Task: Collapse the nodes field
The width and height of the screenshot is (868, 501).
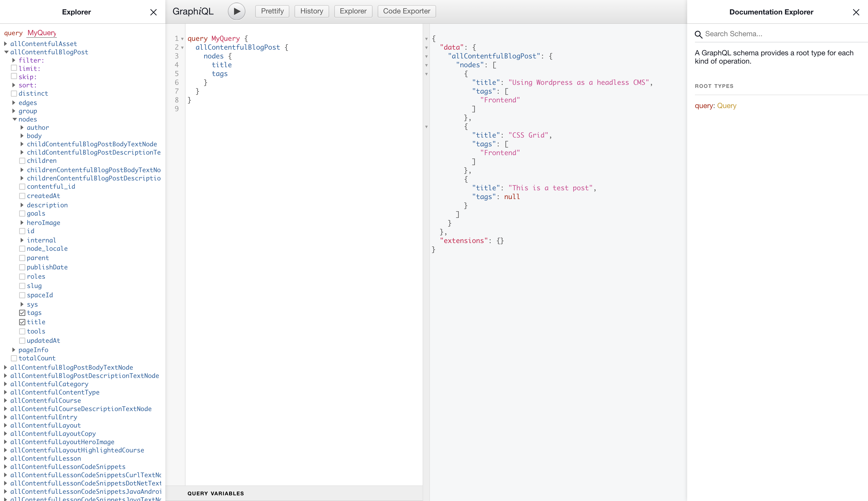Action: point(14,119)
